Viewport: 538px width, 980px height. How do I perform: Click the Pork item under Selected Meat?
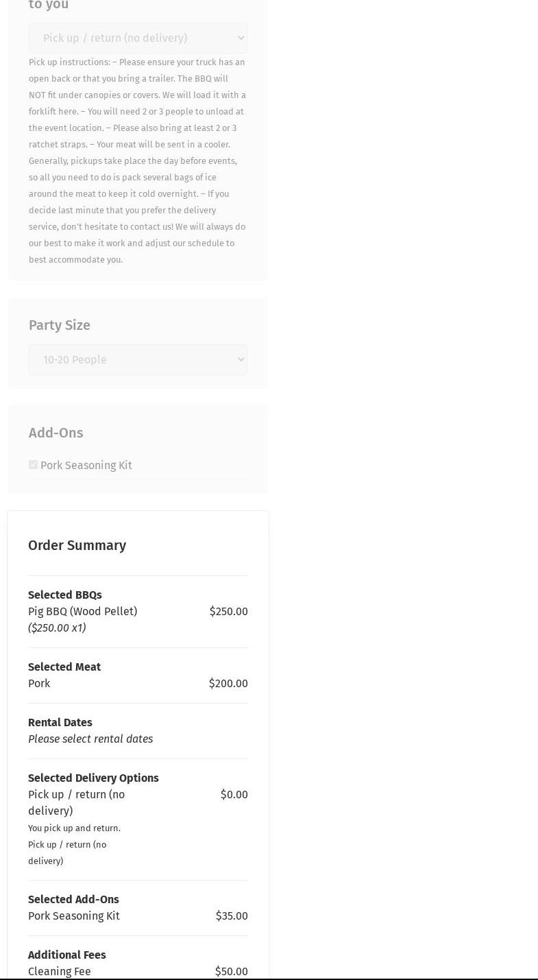coord(39,683)
